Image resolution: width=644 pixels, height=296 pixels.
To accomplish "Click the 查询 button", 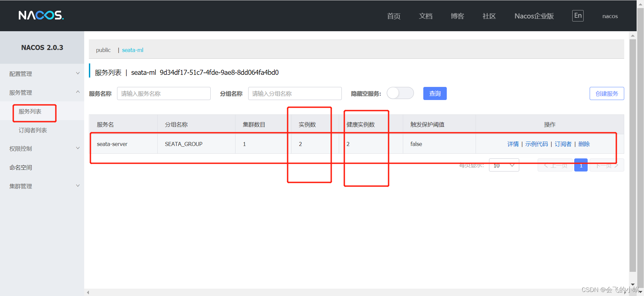I will [435, 93].
